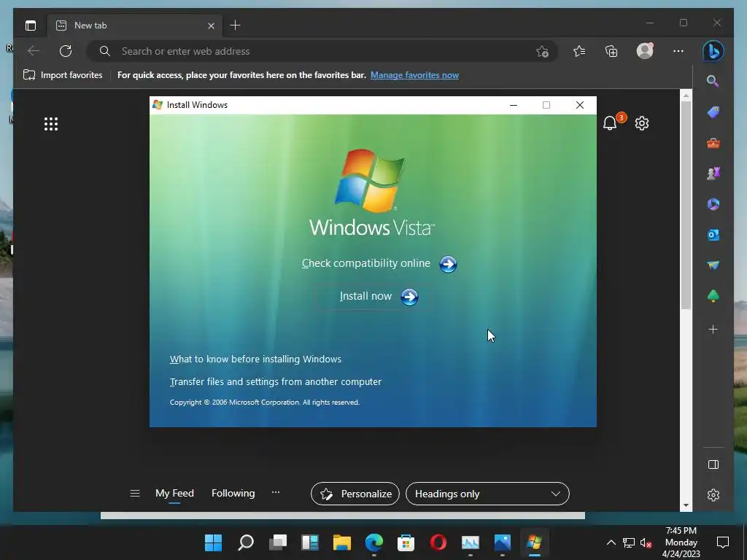This screenshot has height=560, width=747.
Task: Open the app launcher grid icon
Action: point(51,124)
